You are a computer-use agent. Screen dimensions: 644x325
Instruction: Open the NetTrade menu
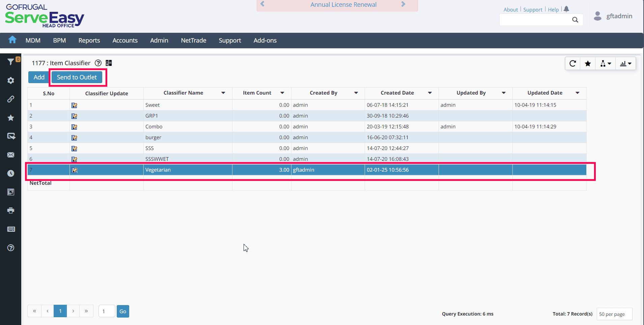coord(194,41)
